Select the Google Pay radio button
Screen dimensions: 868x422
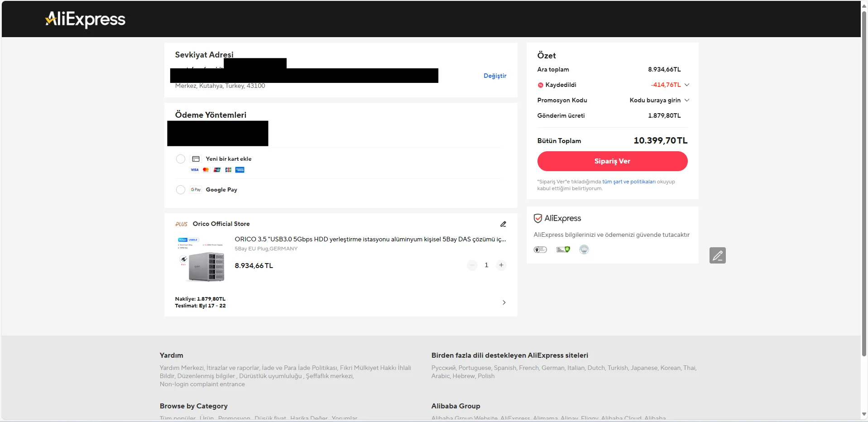click(x=181, y=190)
